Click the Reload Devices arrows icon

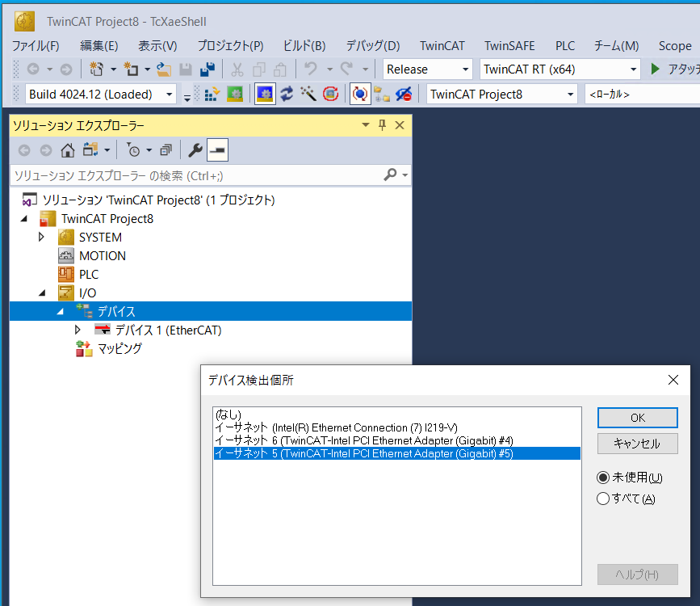(287, 95)
